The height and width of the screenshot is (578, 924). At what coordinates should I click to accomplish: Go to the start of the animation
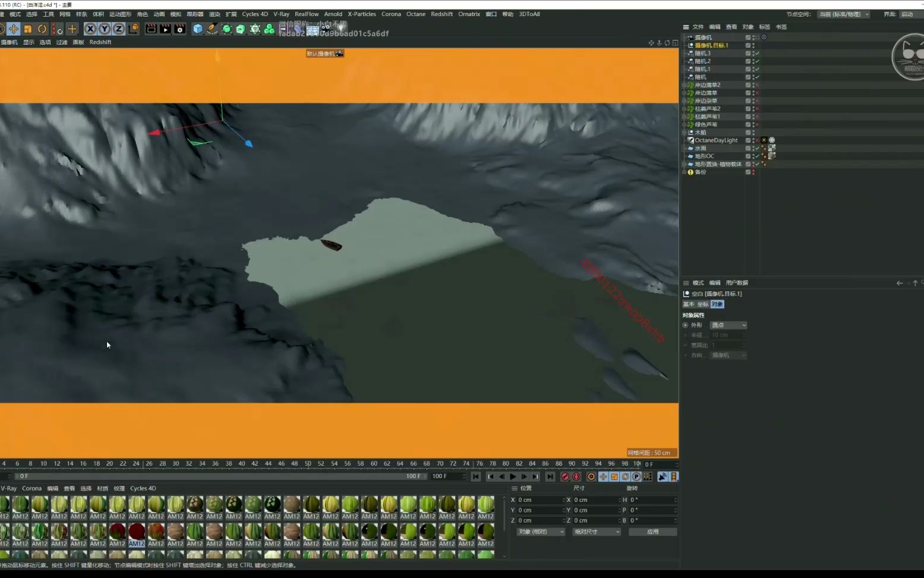pos(476,477)
